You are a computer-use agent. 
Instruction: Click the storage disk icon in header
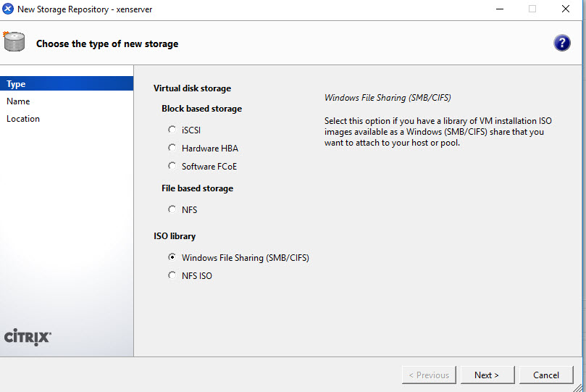[x=14, y=42]
